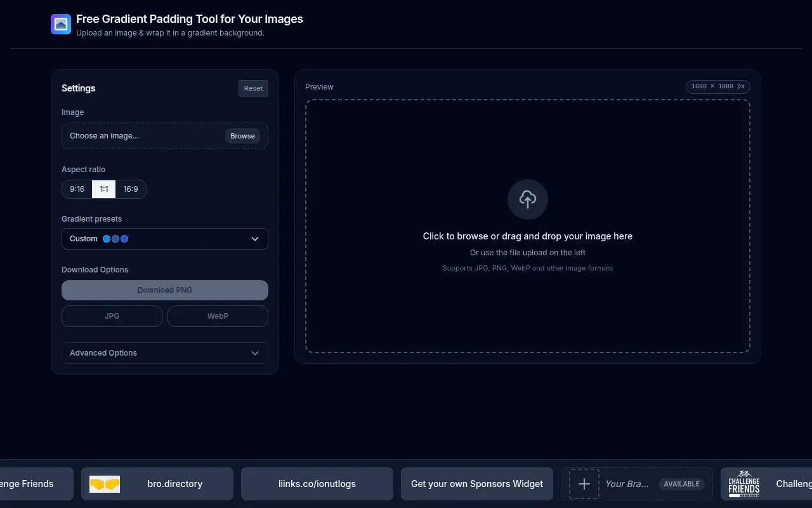Image resolution: width=812 pixels, height=508 pixels.
Task: Select the 16:9 aspect ratio
Action: click(x=131, y=189)
